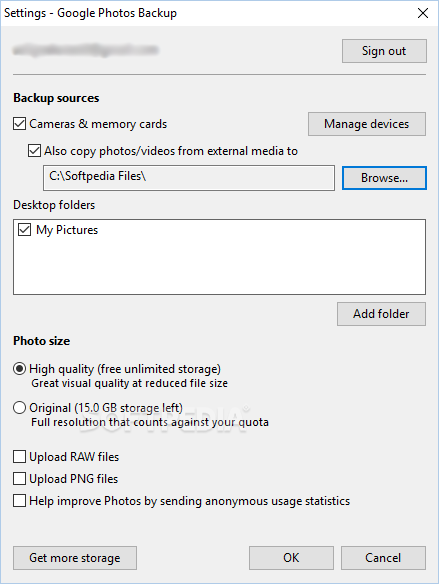Click the Add folder button

click(x=381, y=314)
